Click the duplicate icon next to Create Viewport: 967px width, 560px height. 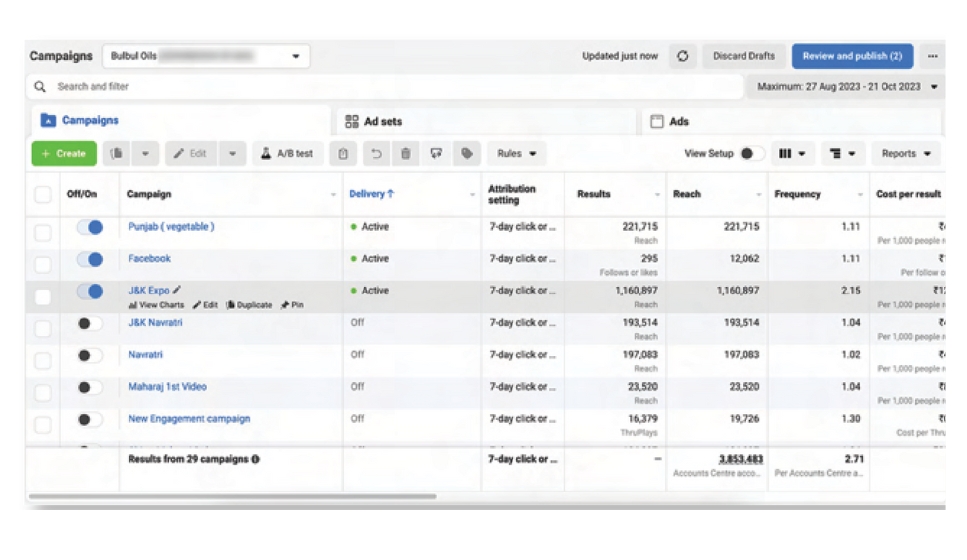pos(117,154)
